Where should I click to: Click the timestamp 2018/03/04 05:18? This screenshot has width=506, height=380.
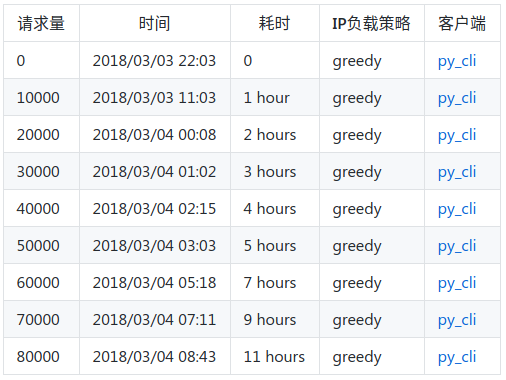tap(154, 283)
